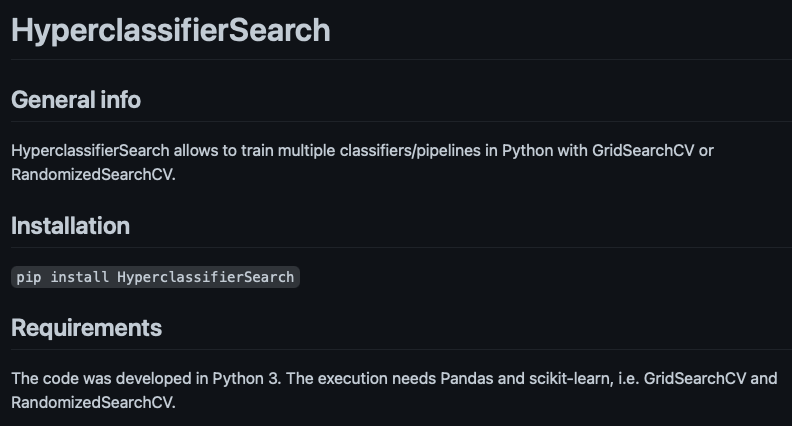The width and height of the screenshot is (792, 426).
Task: Click 'RandomizedSearchCV.' at the end of Requirements
Action: click(93, 402)
